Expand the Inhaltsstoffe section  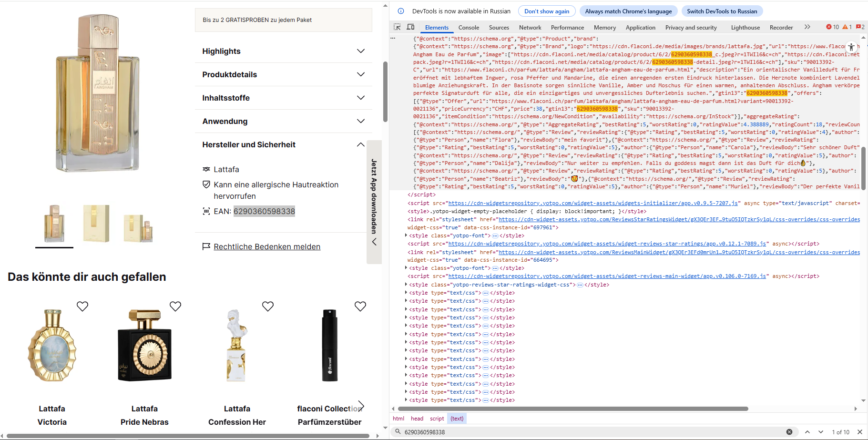coord(284,98)
